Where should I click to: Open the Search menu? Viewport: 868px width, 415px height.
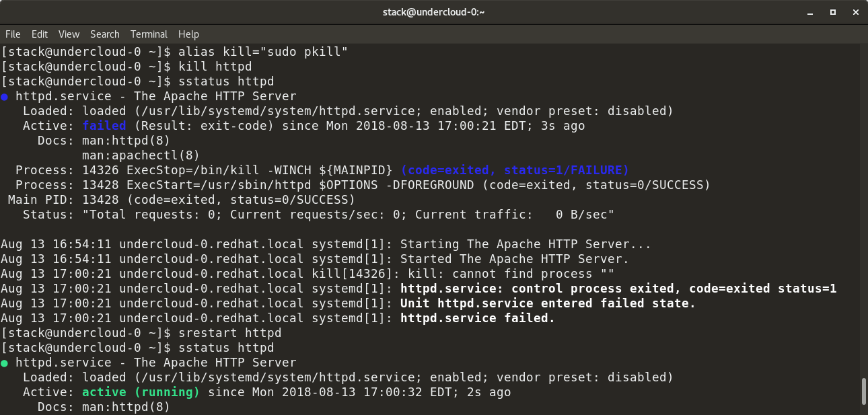click(x=105, y=34)
